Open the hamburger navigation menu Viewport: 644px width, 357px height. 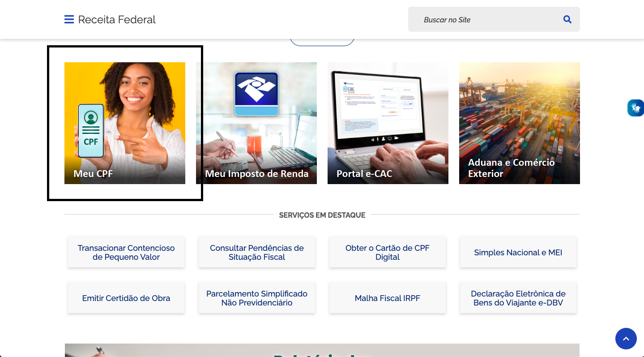[69, 19]
